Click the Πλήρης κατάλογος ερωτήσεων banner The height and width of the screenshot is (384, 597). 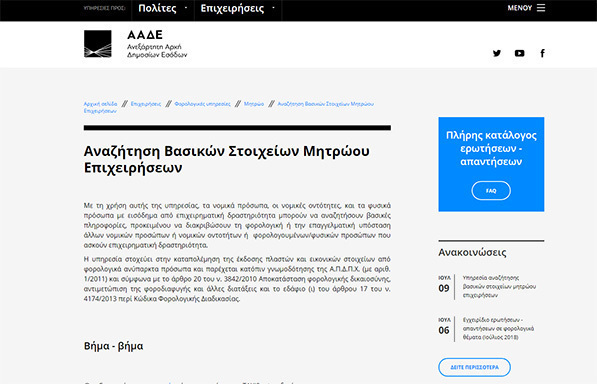[x=491, y=164]
